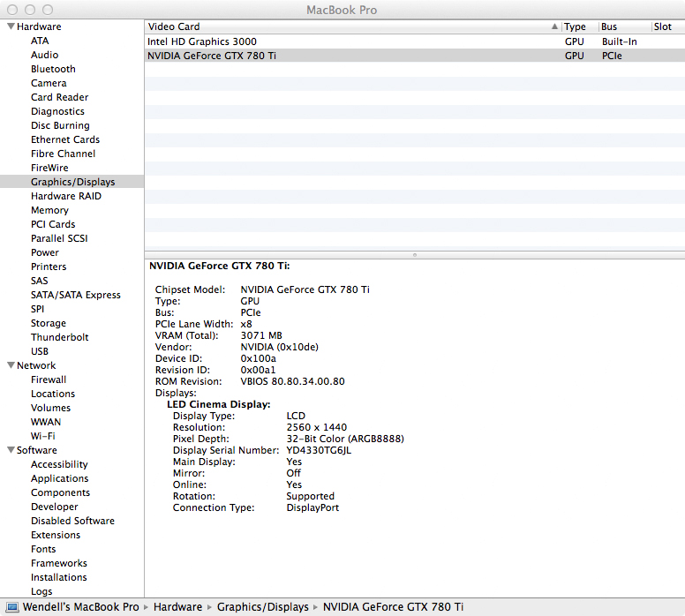Open Volumes in the sidebar
The image size is (685, 616).
point(50,408)
